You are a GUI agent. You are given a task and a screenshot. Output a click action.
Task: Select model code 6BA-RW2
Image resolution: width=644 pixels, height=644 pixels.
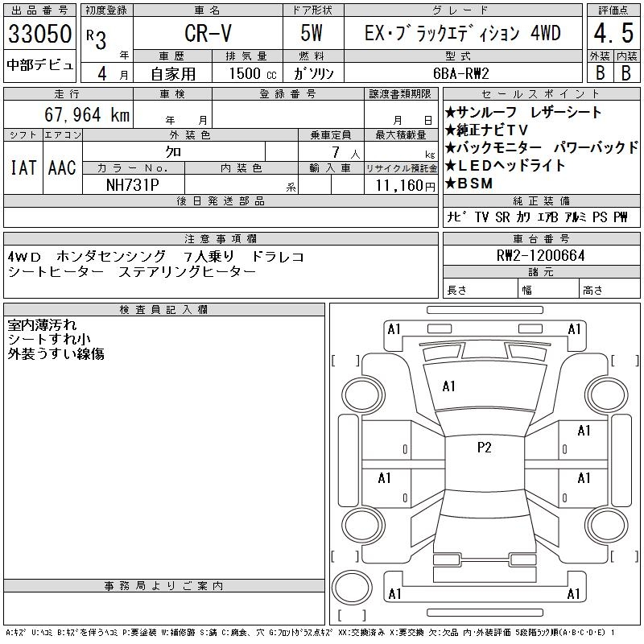click(x=461, y=73)
